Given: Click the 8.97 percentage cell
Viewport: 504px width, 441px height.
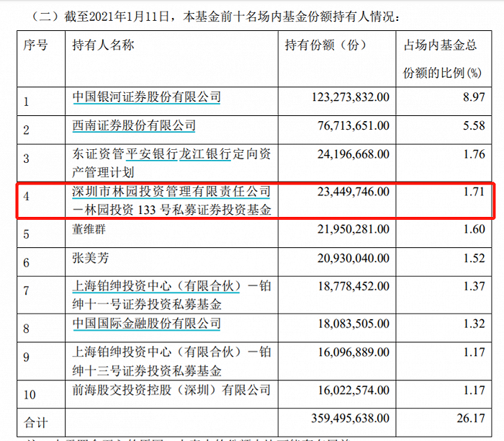Looking at the screenshot, I should [474, 97].
